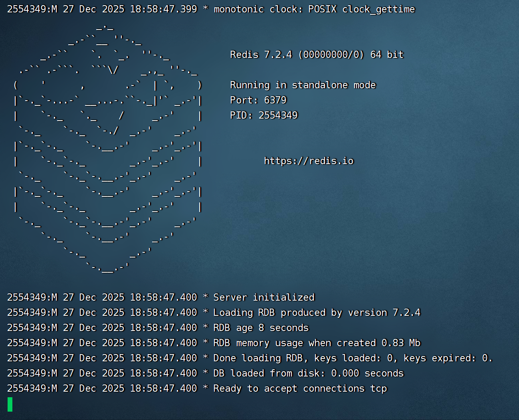Click the 'Server initialized' log line
This screenshot has width=519, height=420.
[x=161, y=297]
